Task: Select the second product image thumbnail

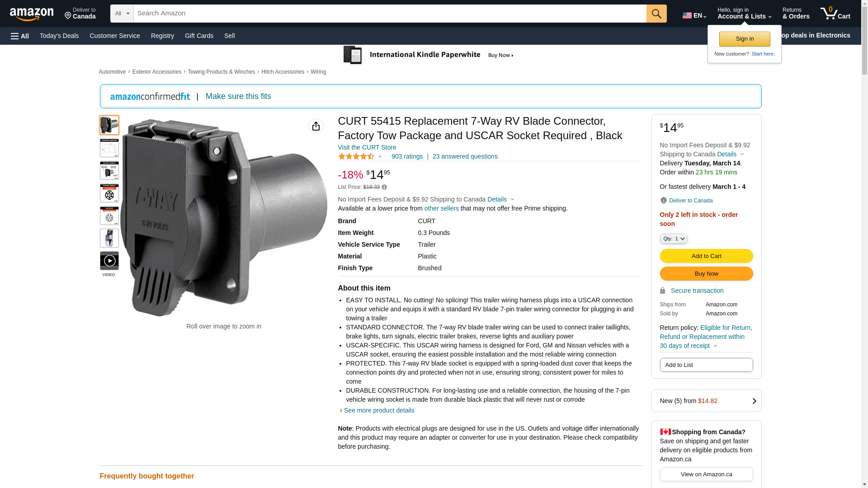Action: click(109, 148)
